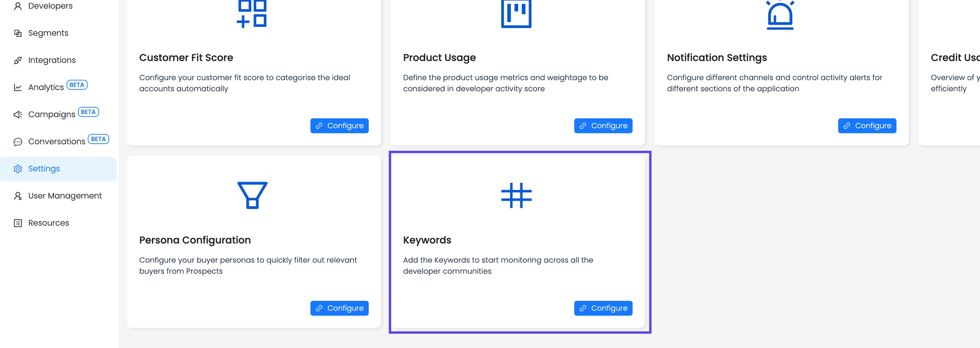Click the Settings gear icon in sidebar
This screenshot has width=980, height=348.
tap(18, 169)
